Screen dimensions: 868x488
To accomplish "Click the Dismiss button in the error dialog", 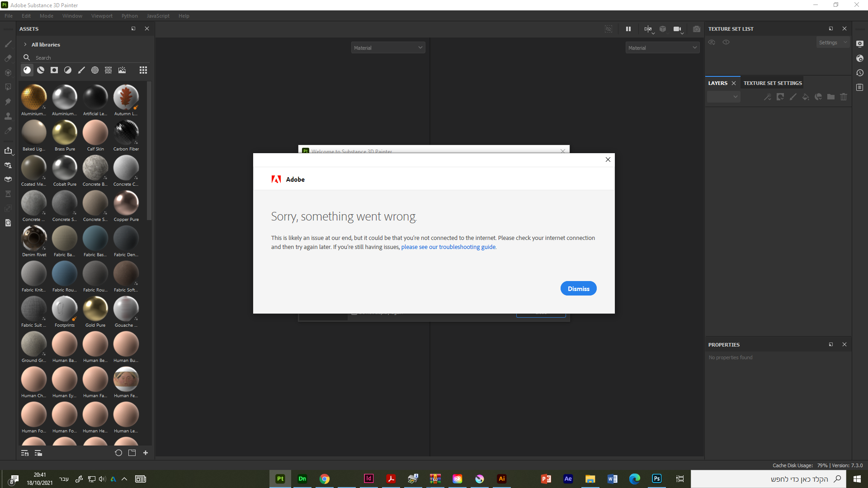I will [578, 288].
